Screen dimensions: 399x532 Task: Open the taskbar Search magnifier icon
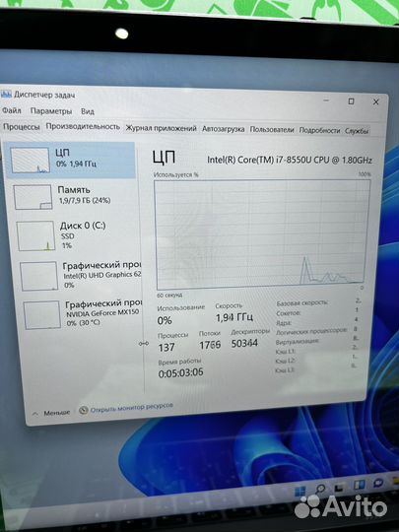[x=319, y=489]
